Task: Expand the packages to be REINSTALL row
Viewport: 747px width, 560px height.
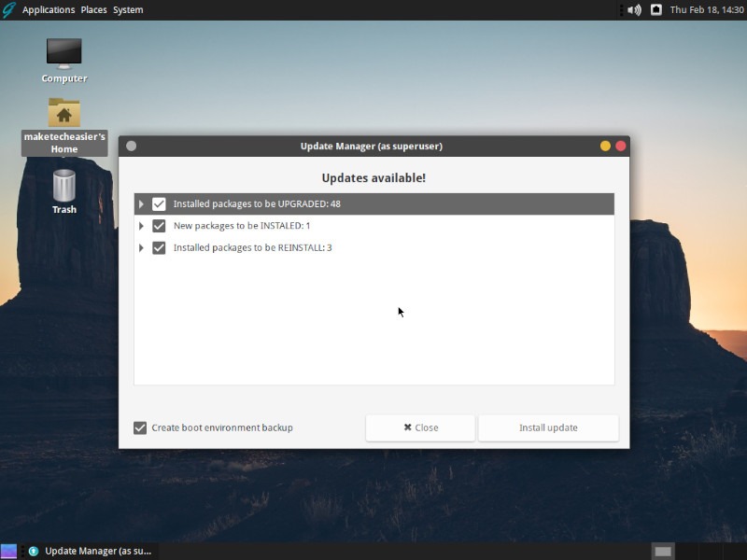Action: click(142, 247)
